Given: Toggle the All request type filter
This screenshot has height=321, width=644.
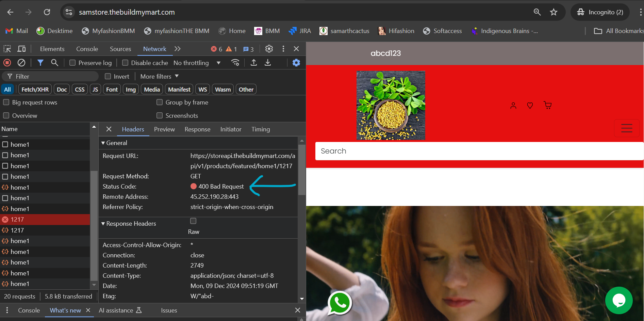Looking at the screenshot, I should [x=7, y=89].
